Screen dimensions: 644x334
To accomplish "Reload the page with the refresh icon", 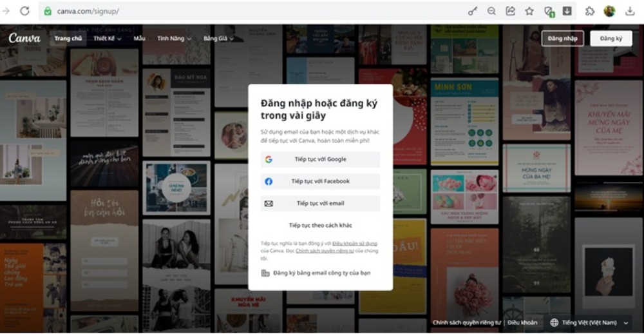I will [24, 11].
